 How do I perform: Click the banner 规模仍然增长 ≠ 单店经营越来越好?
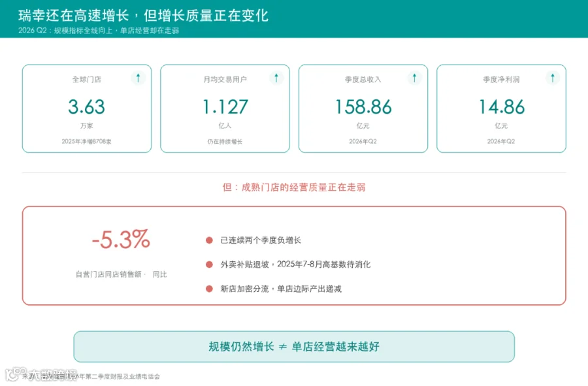(294, 347)
